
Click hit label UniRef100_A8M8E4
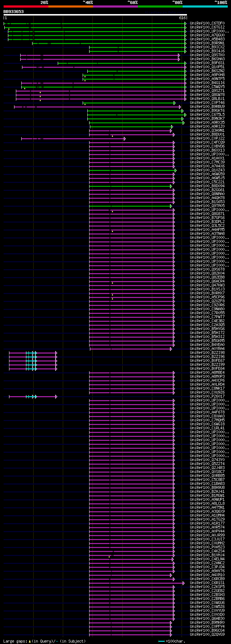(x=208, y=373)
